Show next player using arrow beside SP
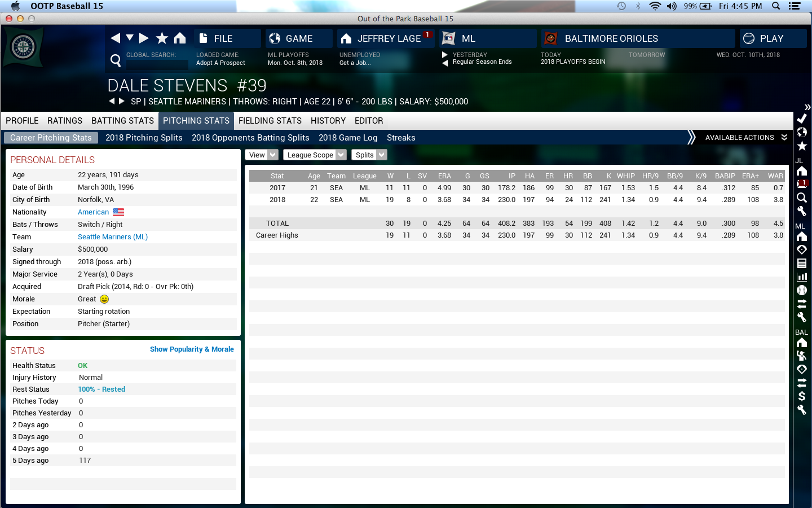The height and width of the screenshot is (508, 812). point(121,101)
